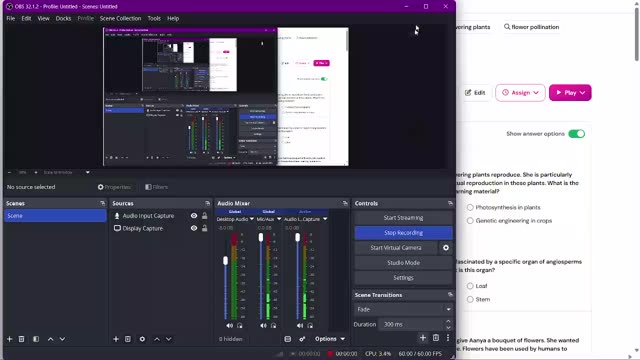Lock the Display Capture source
The width and height of the screenshot is (640, 360).
click(204, 228)
